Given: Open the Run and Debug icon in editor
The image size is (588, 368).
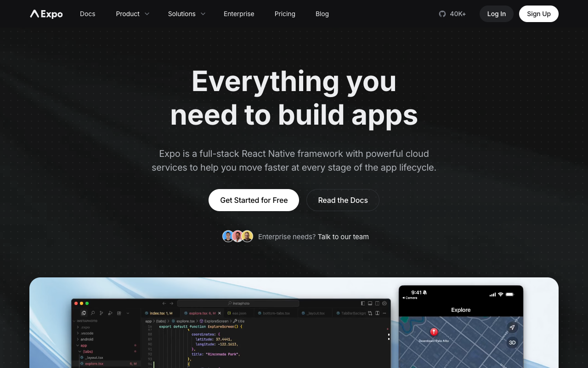Looking at the screenshot, I should [110, 313].
